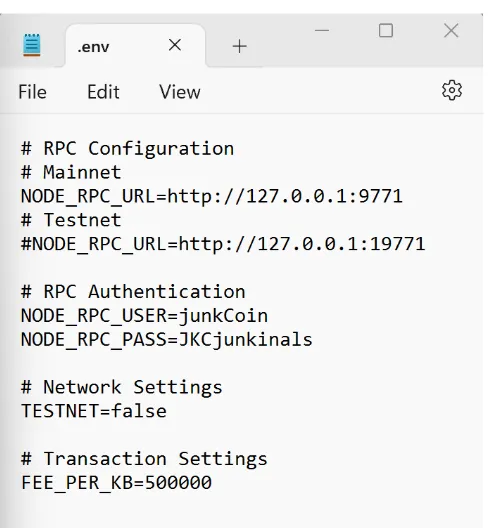The width and height of the screenshot is (495, 528).
Task: Click the commented testnet URL line
Action: click(x=223, y=244)
